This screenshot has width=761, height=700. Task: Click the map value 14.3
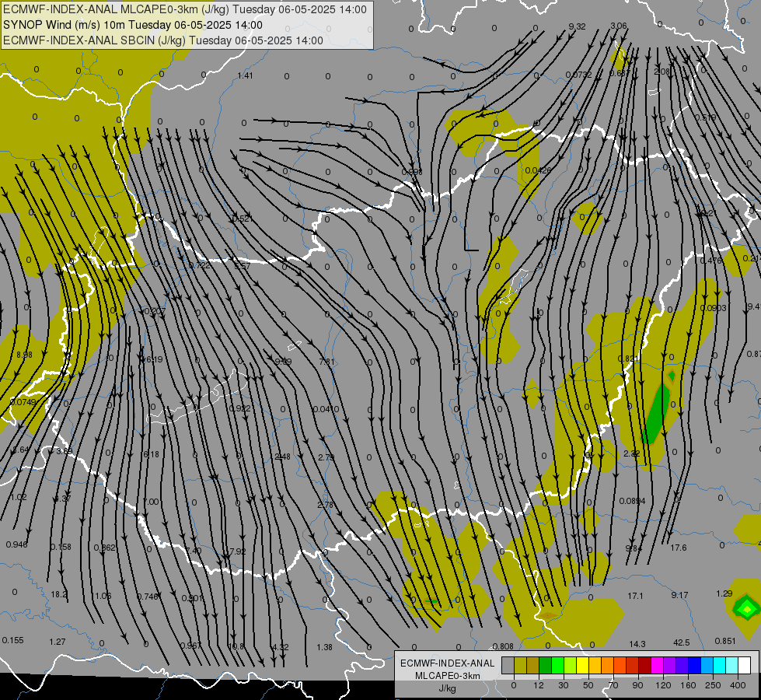click(x=637, y=644)
